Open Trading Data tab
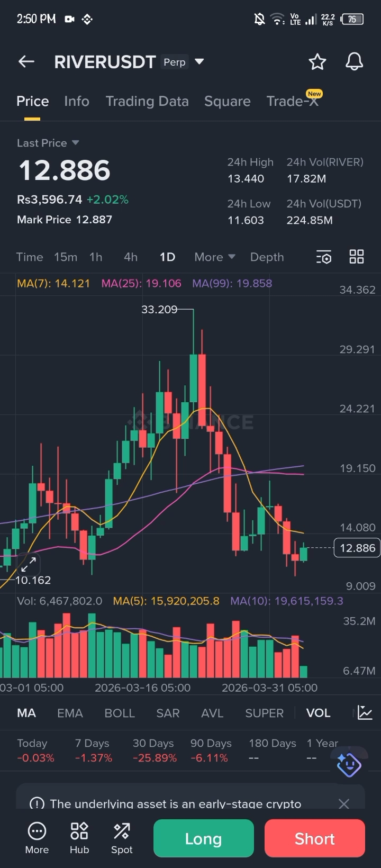 (x=147, y=101)
